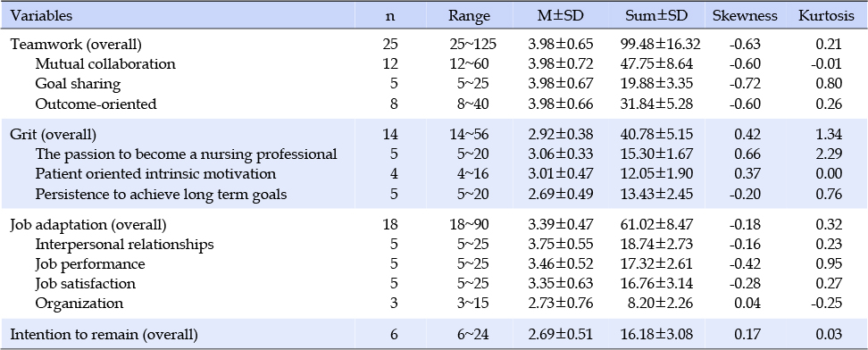Click the Kurtosis column header

pos(826,15)
